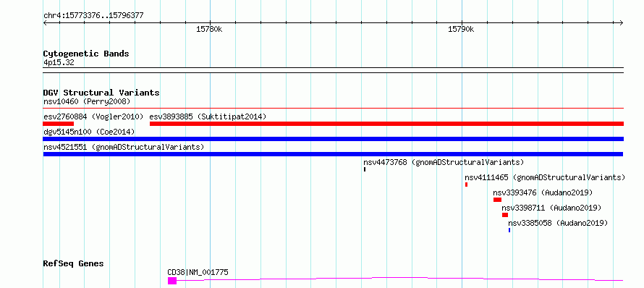Click the esv2760884 (Vogler2010) label

[93, 117]
